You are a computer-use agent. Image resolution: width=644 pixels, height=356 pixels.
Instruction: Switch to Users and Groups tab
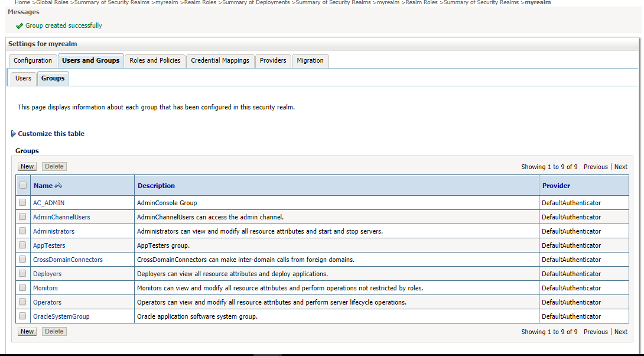(91, 60)
